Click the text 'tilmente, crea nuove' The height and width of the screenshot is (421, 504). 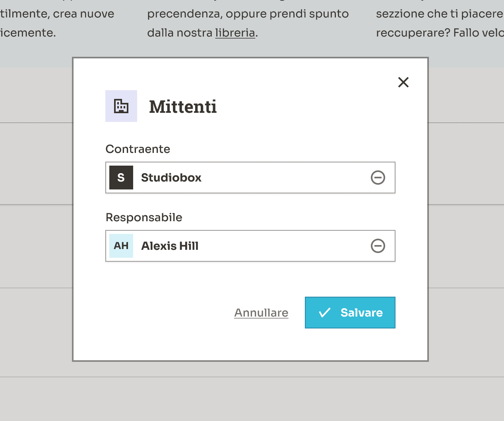pyautogui.click(x=57, y=14)
